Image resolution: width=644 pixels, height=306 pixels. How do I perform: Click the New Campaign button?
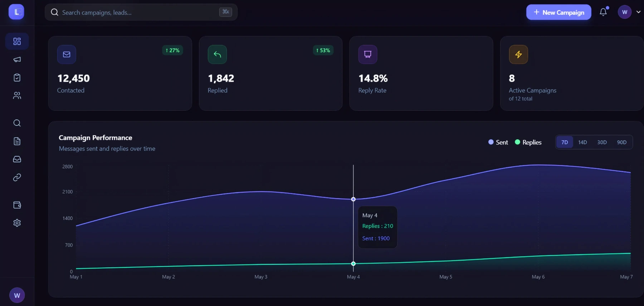tap(558, 12)
